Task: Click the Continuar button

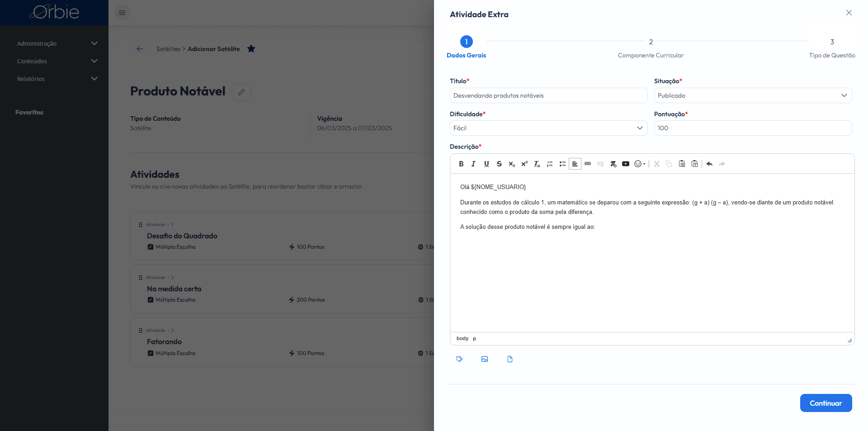Action: [x=826, y=403]
